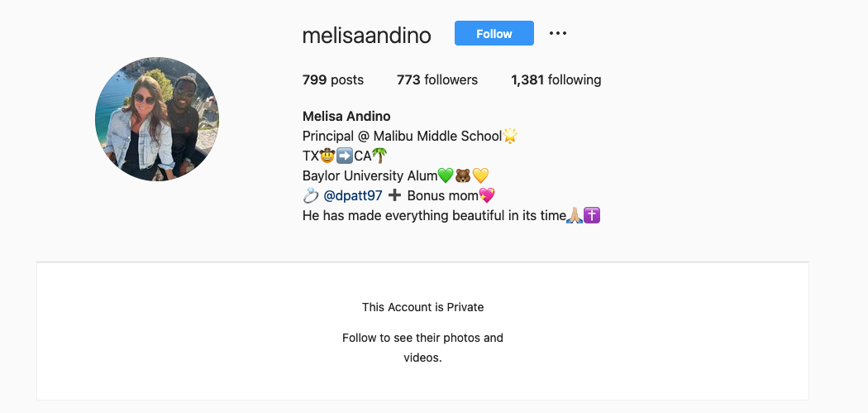View the 773 followers list

click(436, 79)
